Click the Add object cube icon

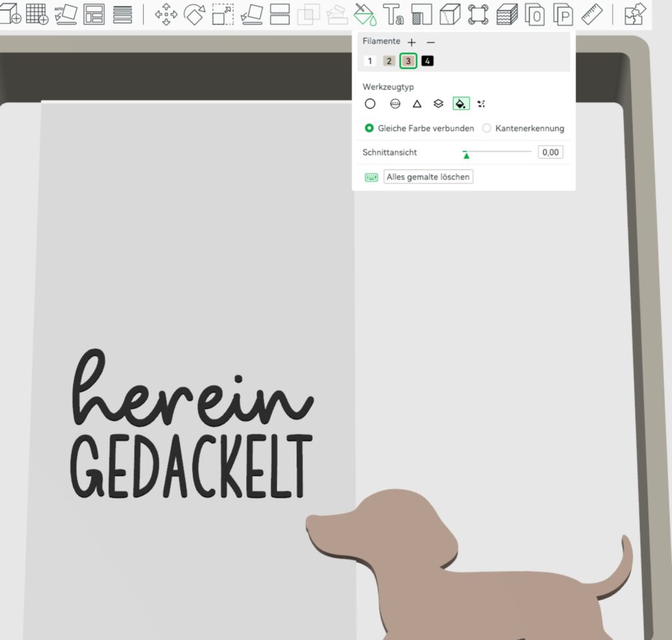click(11, 14)
